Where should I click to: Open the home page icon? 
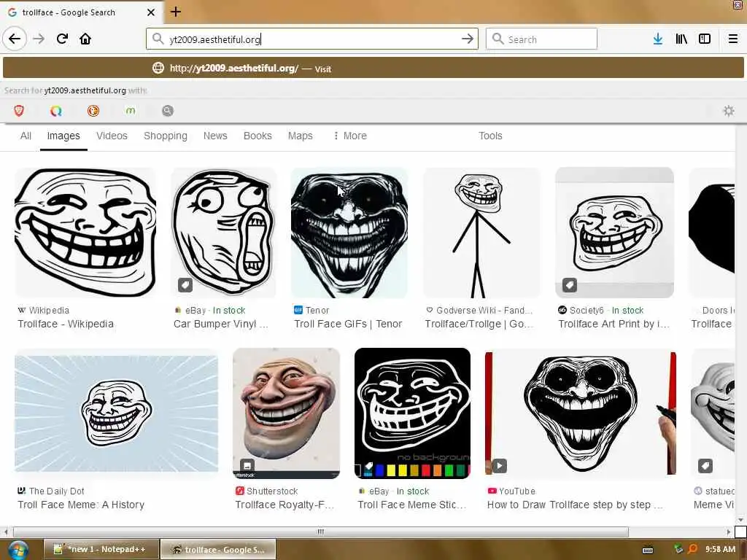85,39
